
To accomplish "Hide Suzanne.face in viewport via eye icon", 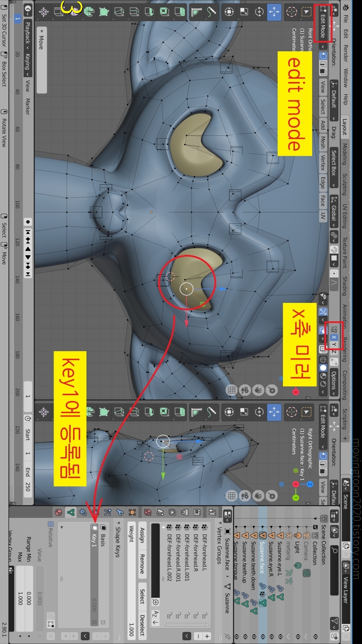I will (263, 636).
